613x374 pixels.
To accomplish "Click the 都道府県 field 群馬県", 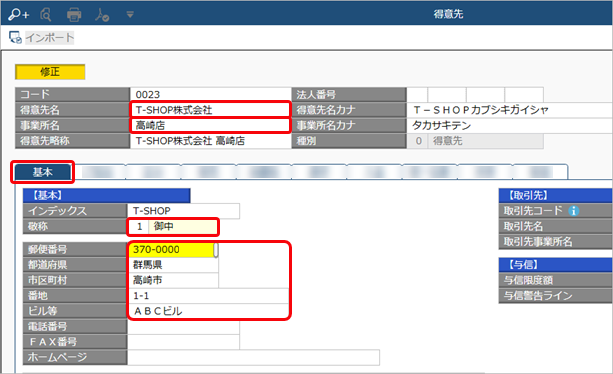I will [173, 265].
